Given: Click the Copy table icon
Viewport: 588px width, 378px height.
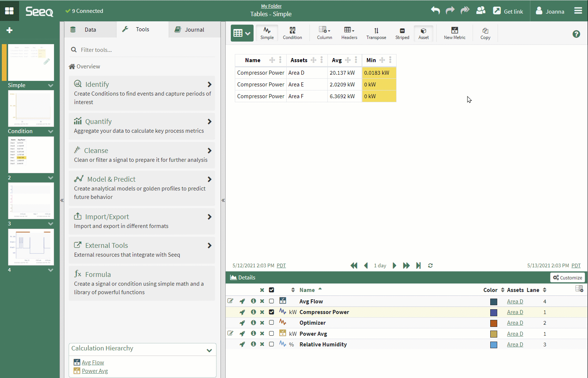Looking at the screenshot, I should pos(485,33).
